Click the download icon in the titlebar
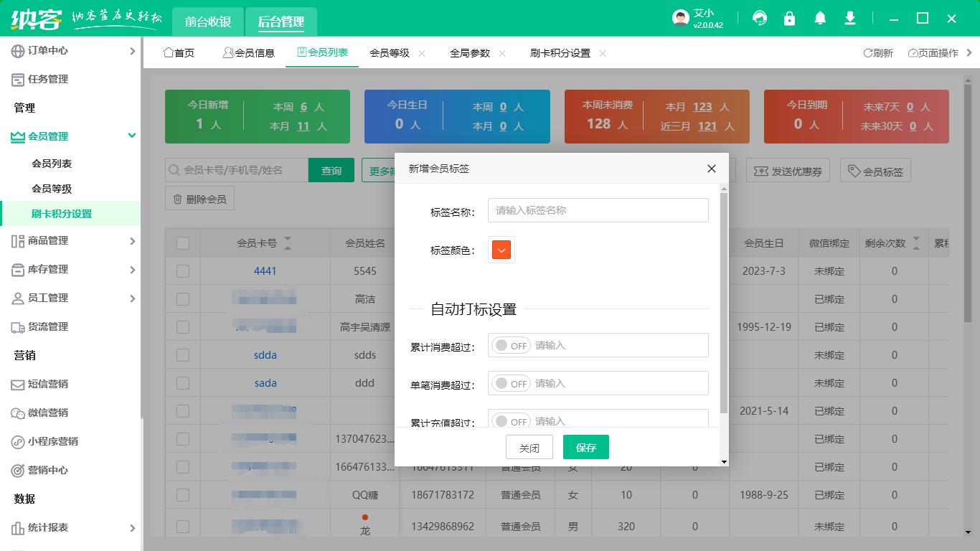 click(850, 18)
